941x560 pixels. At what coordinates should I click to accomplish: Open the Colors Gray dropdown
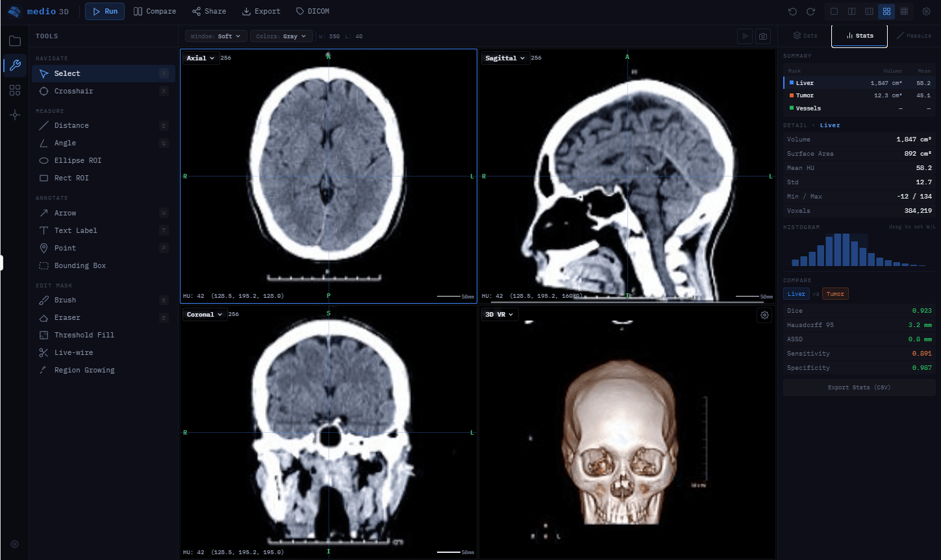coord(281,36)
